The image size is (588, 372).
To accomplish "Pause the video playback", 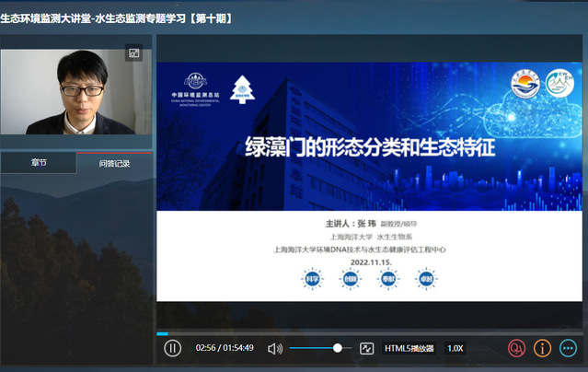I will pos(172,348).
